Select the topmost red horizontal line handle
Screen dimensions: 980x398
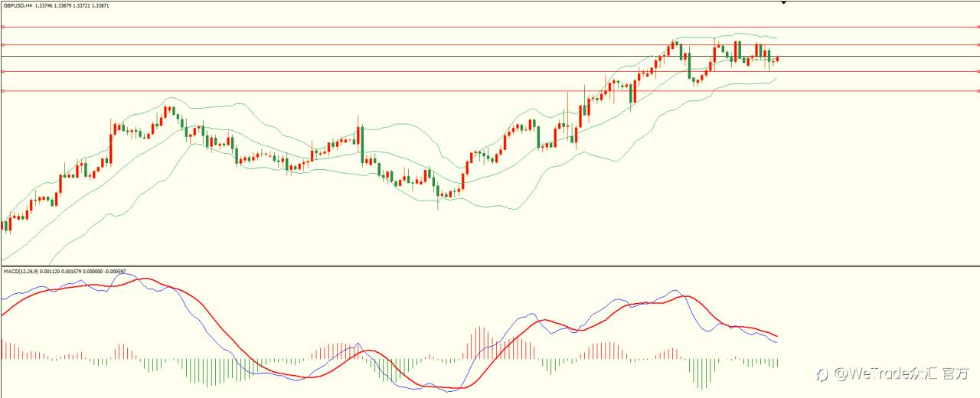point(3,27)
